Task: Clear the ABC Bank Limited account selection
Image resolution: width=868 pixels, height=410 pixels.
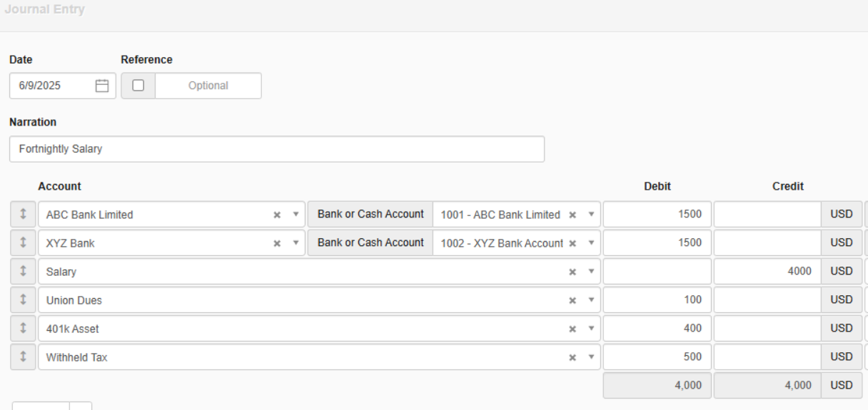Action: click(277, 215)
